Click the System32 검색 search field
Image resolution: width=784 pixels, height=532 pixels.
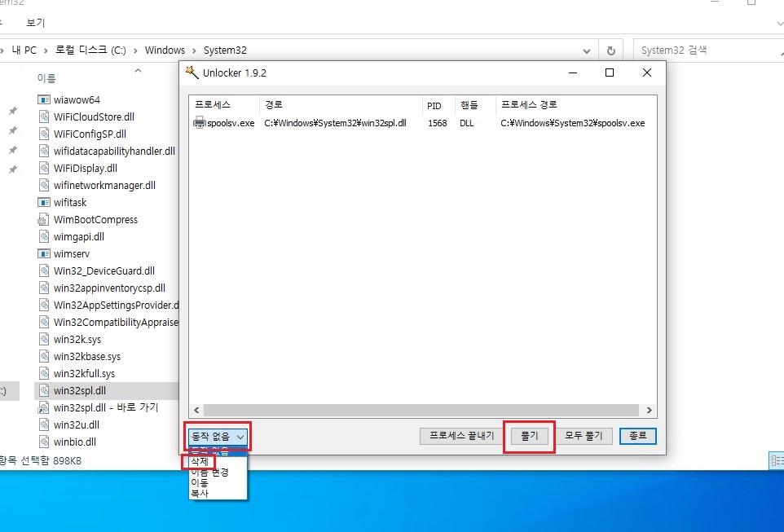(x=701, y=51)
